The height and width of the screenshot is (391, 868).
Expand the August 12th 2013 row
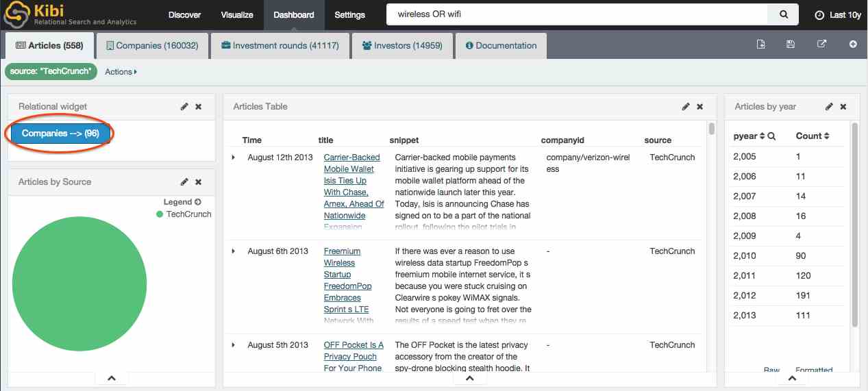pyautogui.click(x=233, y=157)
